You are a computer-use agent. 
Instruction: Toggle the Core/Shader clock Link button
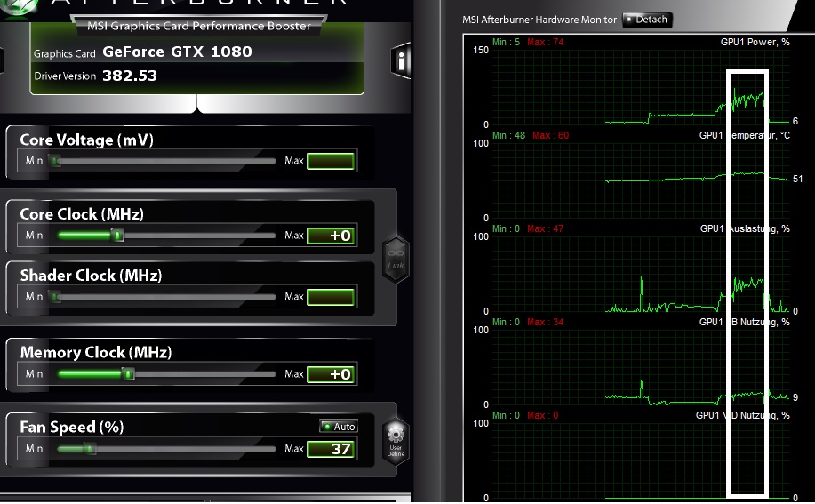(x=396, y=259)
